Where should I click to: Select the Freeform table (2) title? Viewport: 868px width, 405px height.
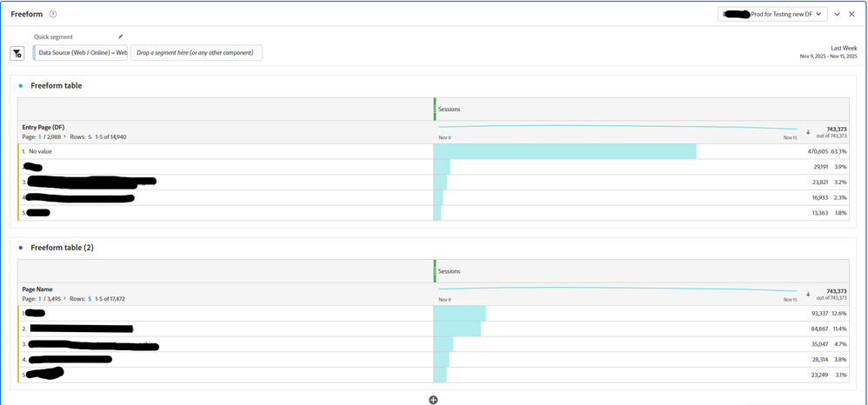(62, 248)
